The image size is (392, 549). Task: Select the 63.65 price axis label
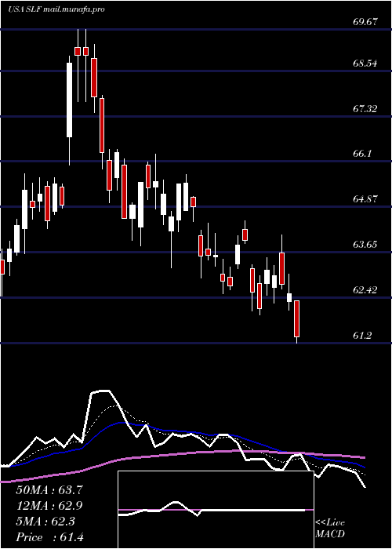click(x=365, y=245)
